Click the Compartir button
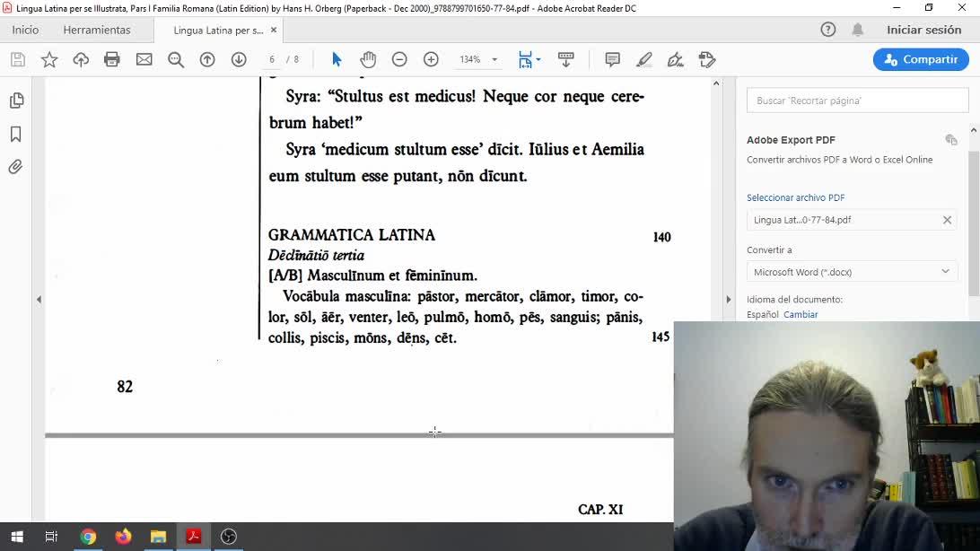 921,59
